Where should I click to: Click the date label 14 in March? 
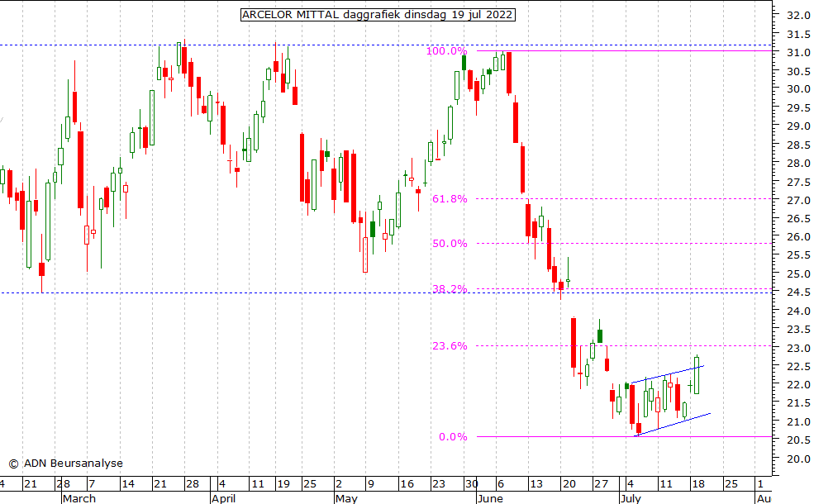(128, 483)
